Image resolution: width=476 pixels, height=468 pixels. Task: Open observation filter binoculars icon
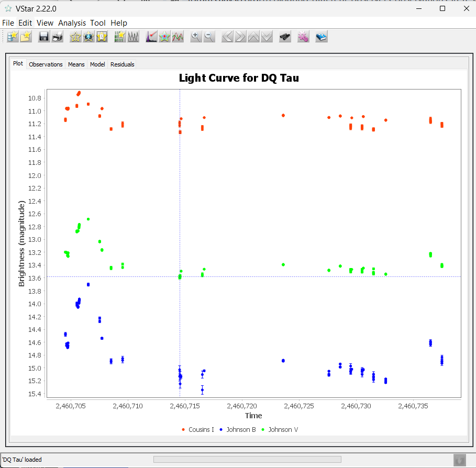(285, 37)
